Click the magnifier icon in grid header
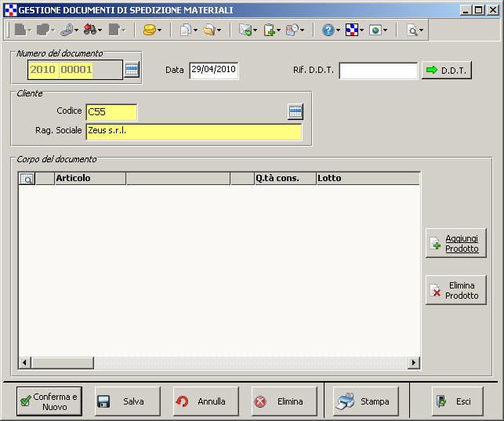Screen dimensions: 504x421 pos(27,179)
